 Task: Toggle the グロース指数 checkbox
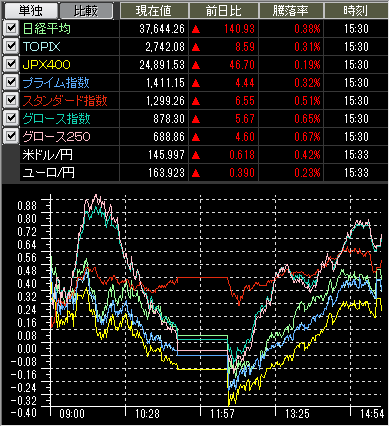tap(11, 118)
